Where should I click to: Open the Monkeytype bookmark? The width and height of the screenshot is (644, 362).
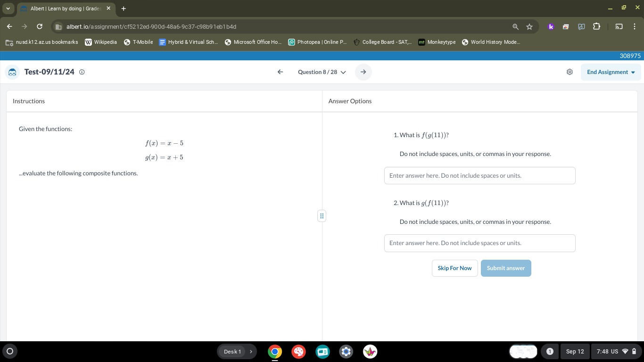pos(437,42)
